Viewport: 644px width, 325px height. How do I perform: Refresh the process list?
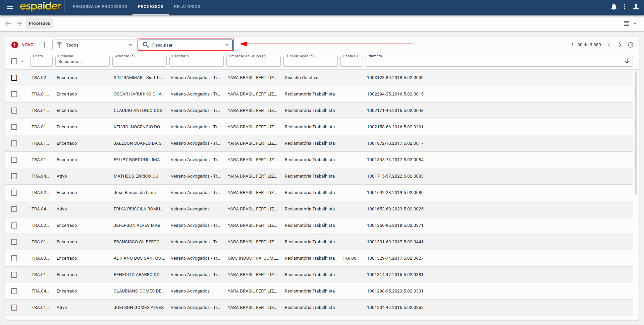coord(631,45)
